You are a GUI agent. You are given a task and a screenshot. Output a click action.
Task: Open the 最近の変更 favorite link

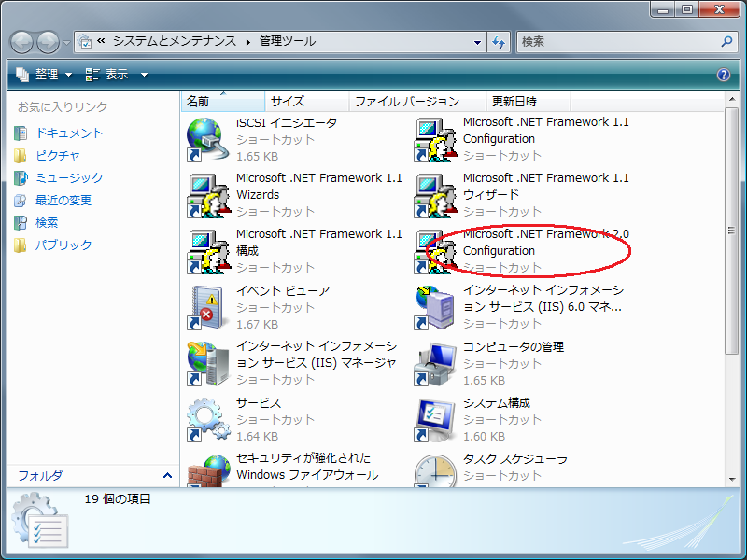point(63,200)
